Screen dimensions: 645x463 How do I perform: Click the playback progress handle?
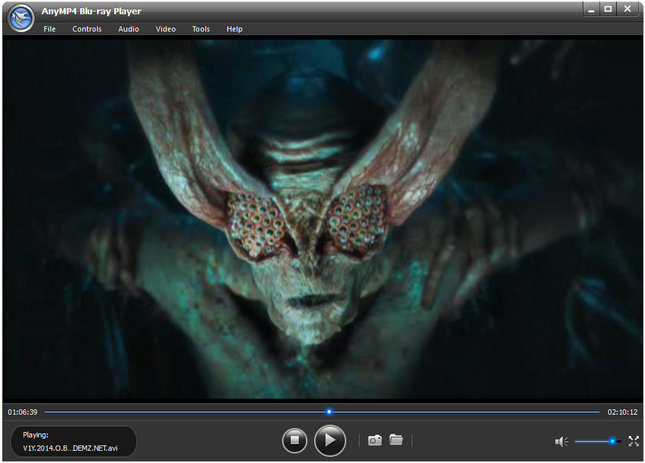click(329, 412)
